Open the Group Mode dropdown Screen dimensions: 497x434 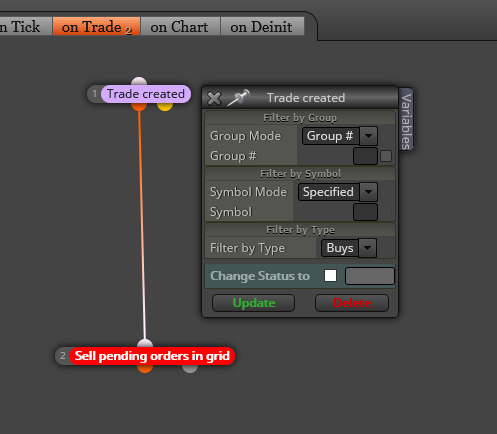click(368, 136)
